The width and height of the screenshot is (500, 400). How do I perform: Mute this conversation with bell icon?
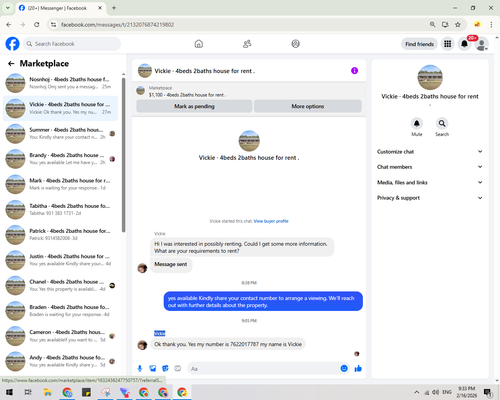pos(417,123)
